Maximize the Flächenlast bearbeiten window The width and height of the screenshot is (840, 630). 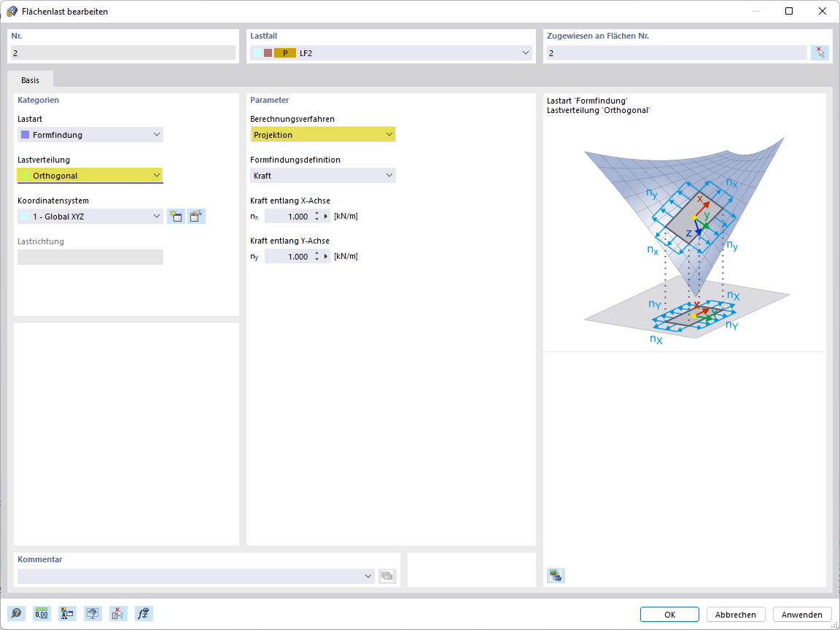click(x=788, y=11)
